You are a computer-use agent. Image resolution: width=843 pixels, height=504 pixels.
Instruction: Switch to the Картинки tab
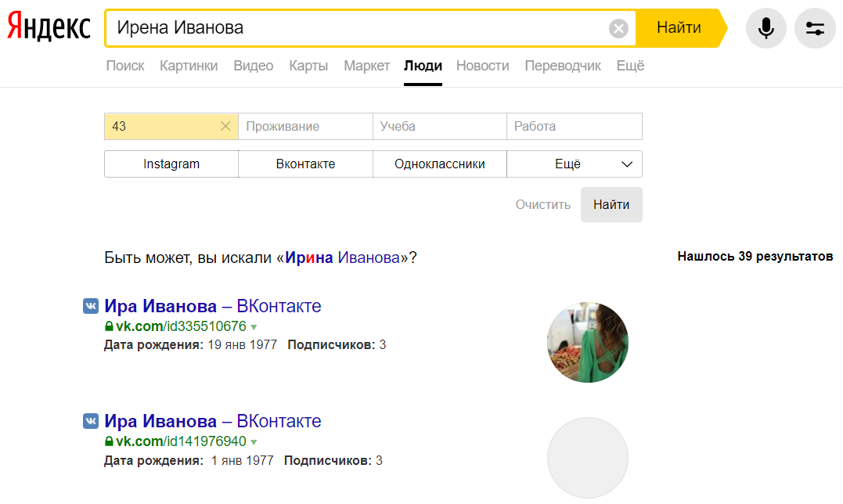(189, 66)
